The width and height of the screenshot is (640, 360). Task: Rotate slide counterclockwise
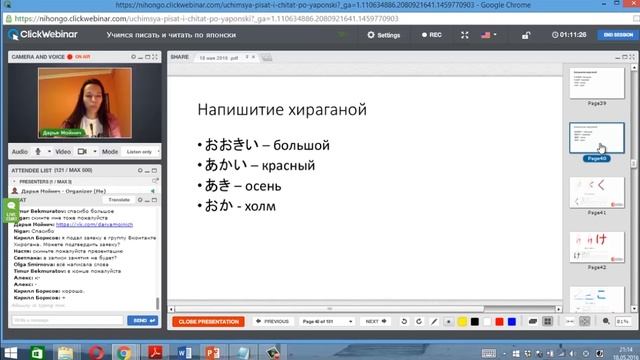(404, 322)
